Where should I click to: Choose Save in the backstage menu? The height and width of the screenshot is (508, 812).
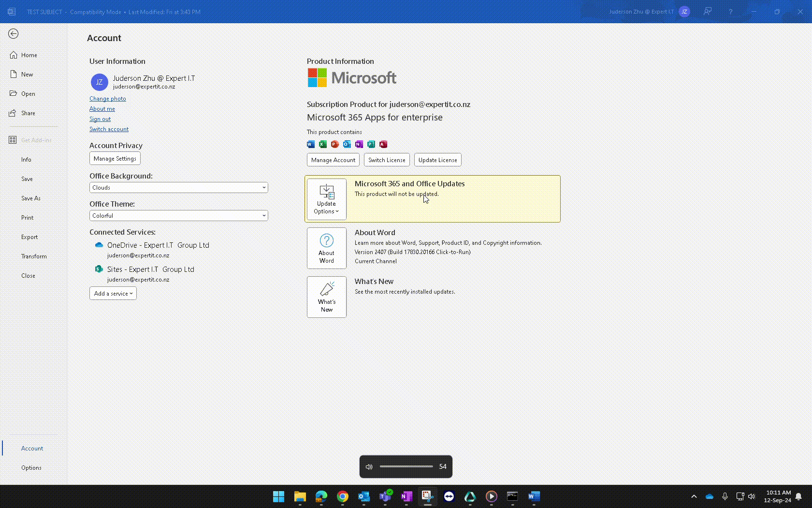pyautogui.click(x=27, y=179)
